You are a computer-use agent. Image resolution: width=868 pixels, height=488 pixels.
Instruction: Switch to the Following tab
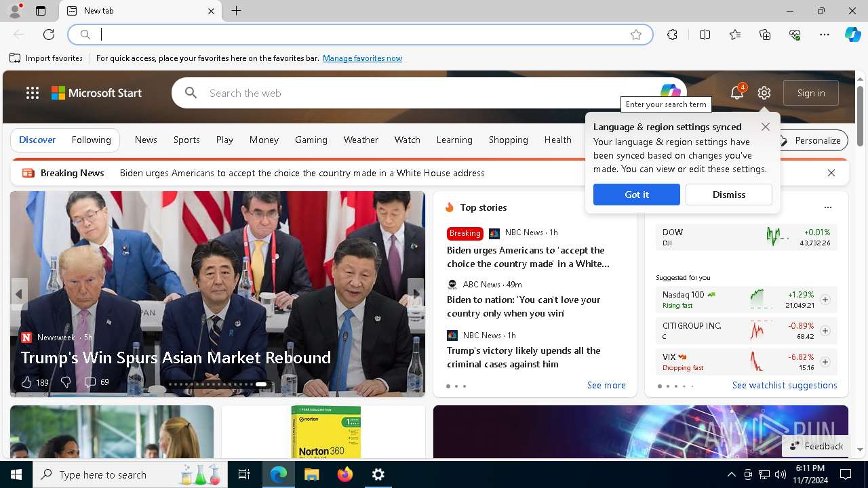[x=91, y=140]
